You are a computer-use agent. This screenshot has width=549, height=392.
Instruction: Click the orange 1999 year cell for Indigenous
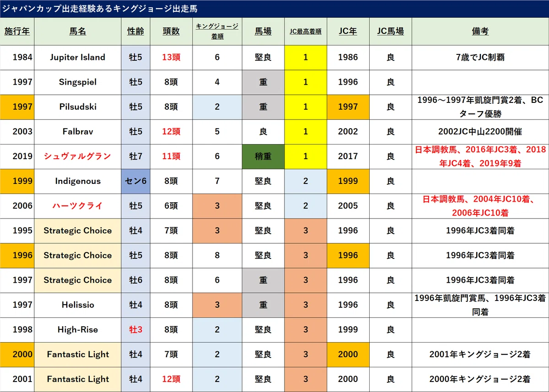17,181
